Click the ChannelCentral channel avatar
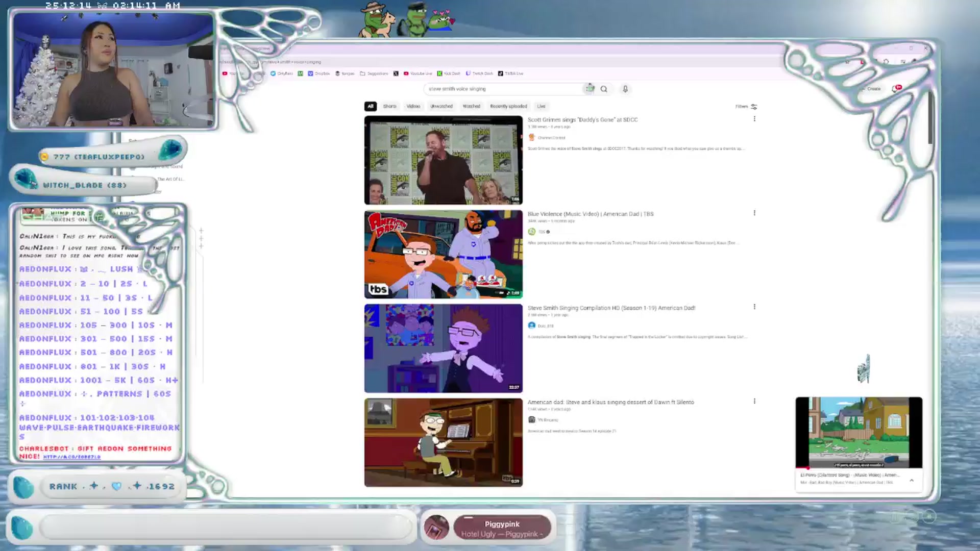Screen dimensions: 980x551 coord(532,137)
